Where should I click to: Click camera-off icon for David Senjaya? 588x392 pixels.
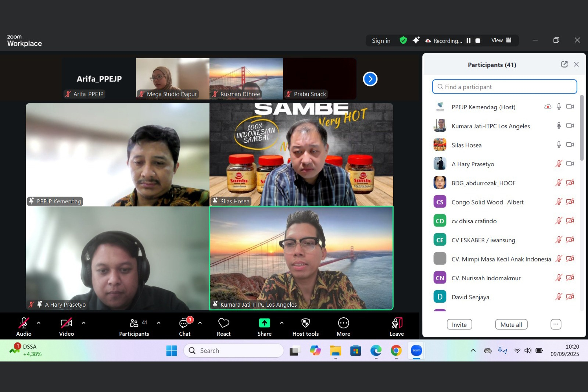point(570,297)
